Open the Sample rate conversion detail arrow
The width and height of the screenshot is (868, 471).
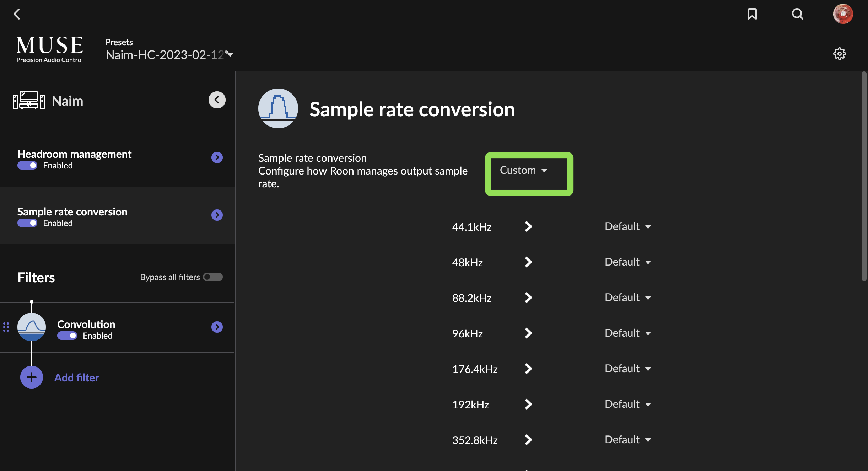217,215
